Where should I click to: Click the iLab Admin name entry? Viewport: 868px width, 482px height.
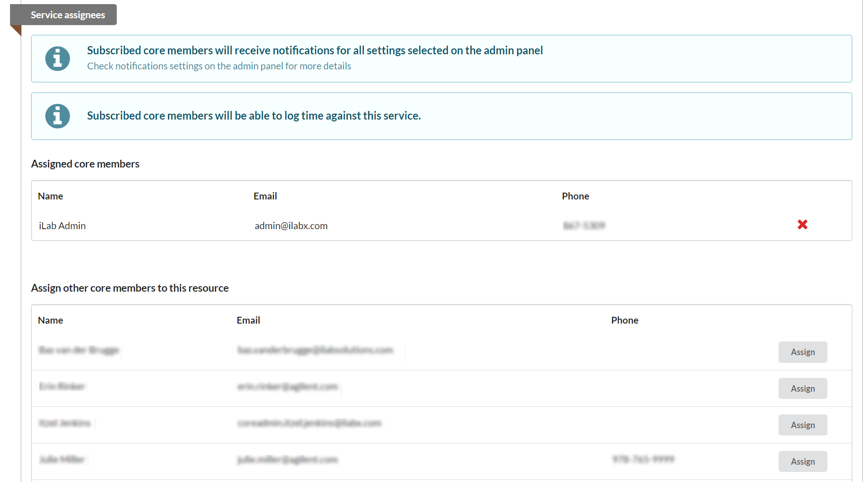[x=62, y=226]
